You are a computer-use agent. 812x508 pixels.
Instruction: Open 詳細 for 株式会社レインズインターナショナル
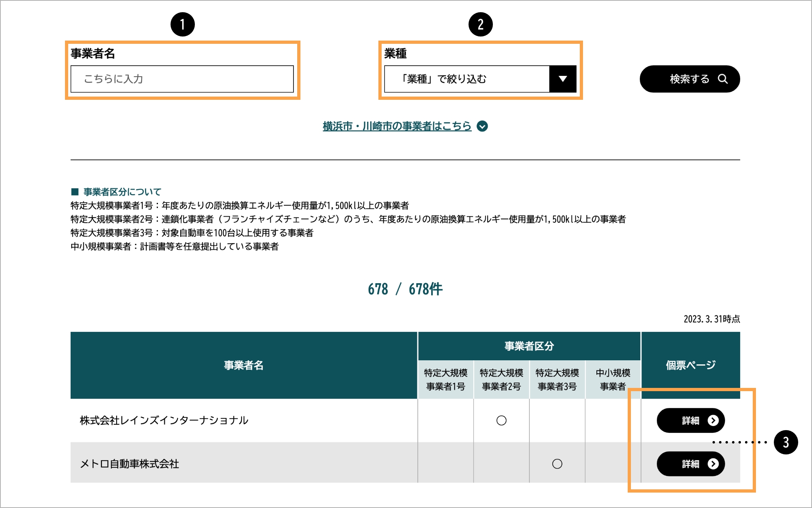691,420
